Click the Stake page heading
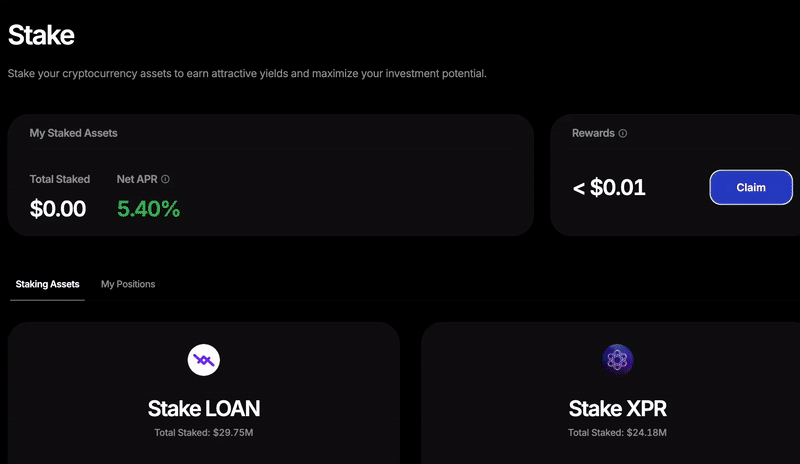This screenshot has height=464, width=800. pyautogui.click(x=41, y=35)
